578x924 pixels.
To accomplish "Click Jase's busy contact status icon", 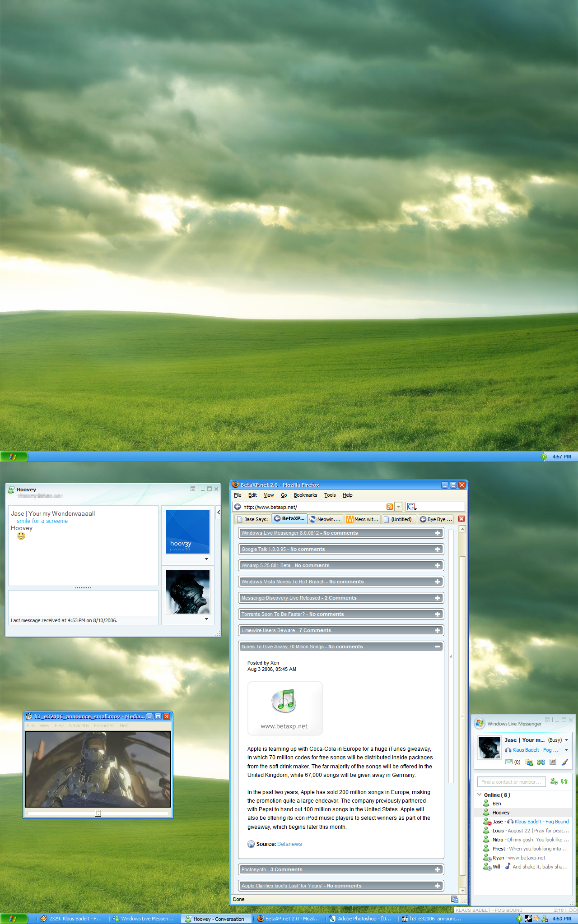I will [x=486, y=822].
